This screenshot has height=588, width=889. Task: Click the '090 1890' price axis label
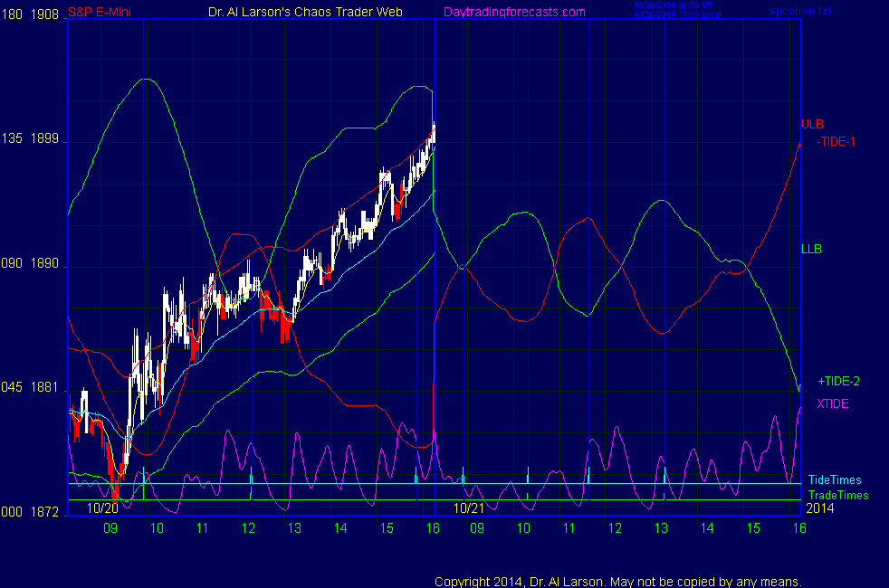click(x=30, y=263)
